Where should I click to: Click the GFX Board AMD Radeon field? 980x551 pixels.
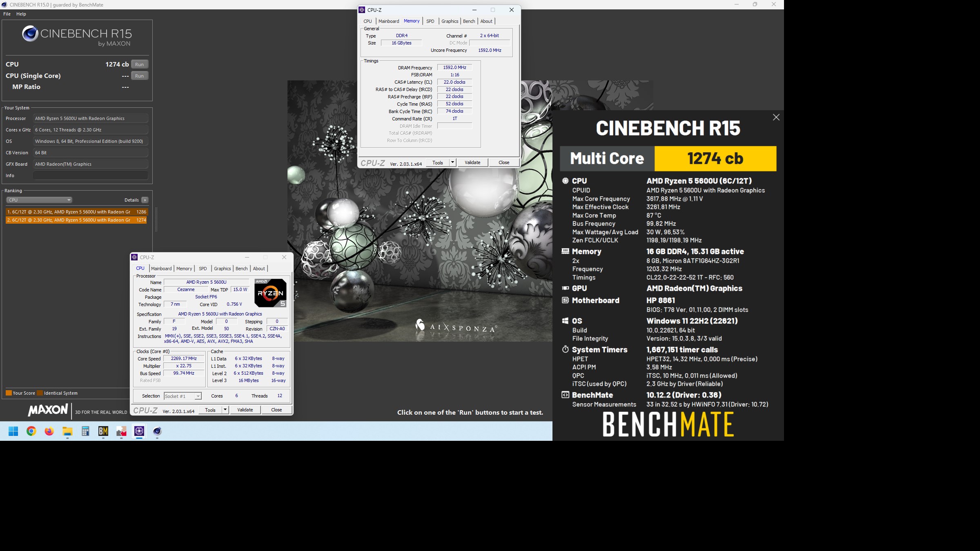[91, 164]
